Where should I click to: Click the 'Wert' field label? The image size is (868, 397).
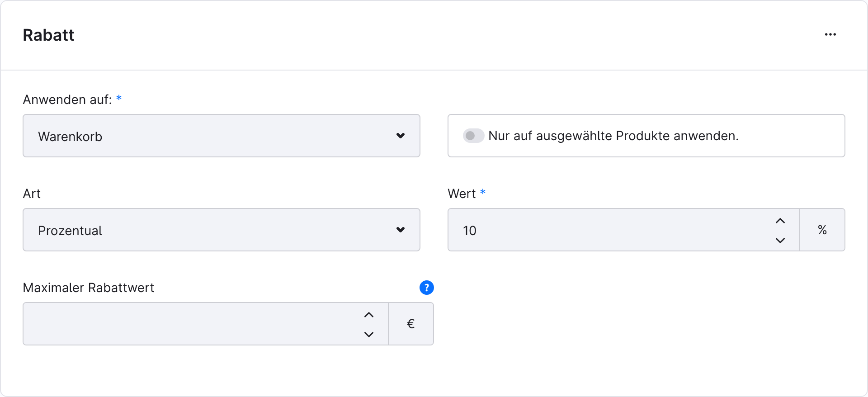pos(462,194)
